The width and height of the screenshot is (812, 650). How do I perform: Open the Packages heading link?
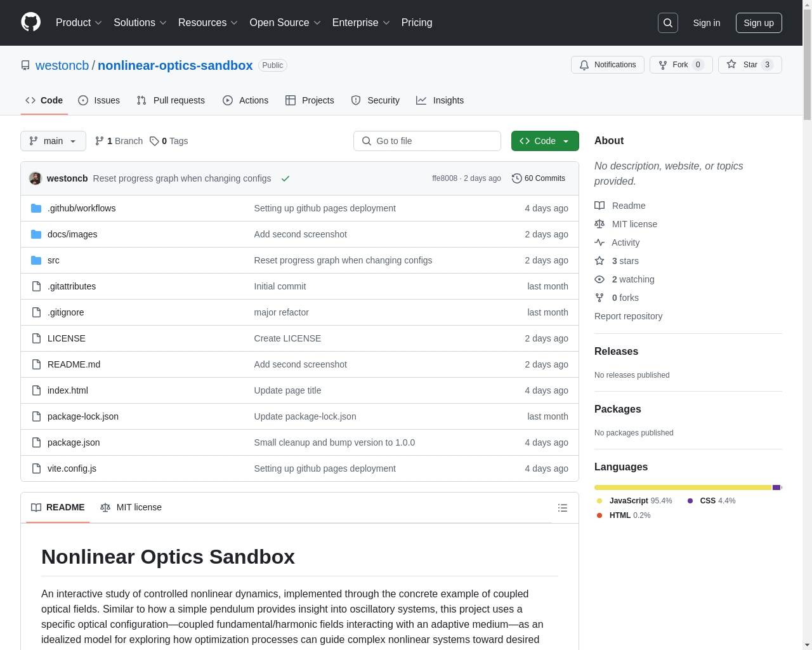click(617, 409)
